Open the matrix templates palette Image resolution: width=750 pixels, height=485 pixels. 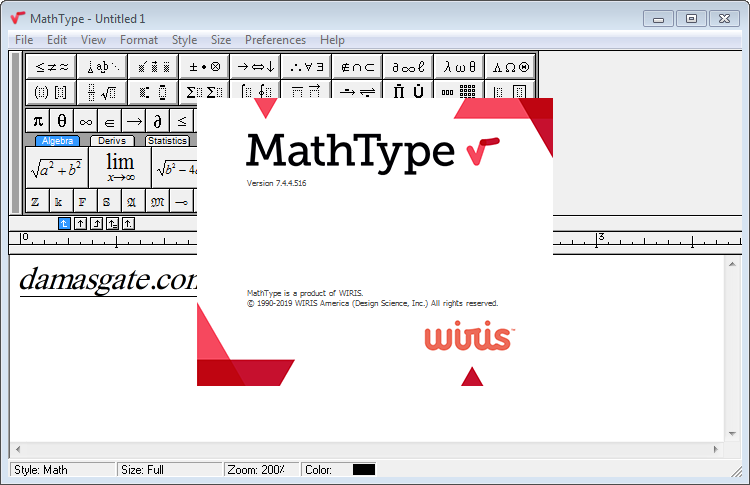(459, 90)
